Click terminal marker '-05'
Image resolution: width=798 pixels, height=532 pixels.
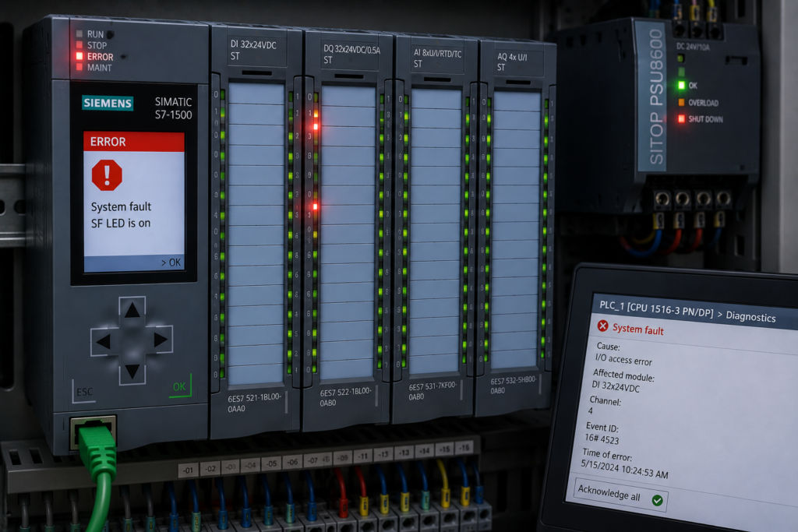coord(272,463)
